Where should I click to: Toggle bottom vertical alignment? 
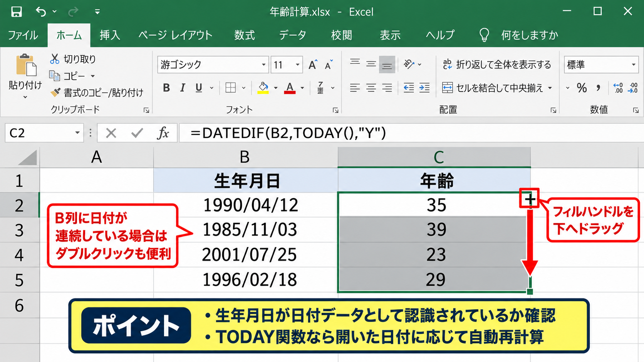(387, 65)
